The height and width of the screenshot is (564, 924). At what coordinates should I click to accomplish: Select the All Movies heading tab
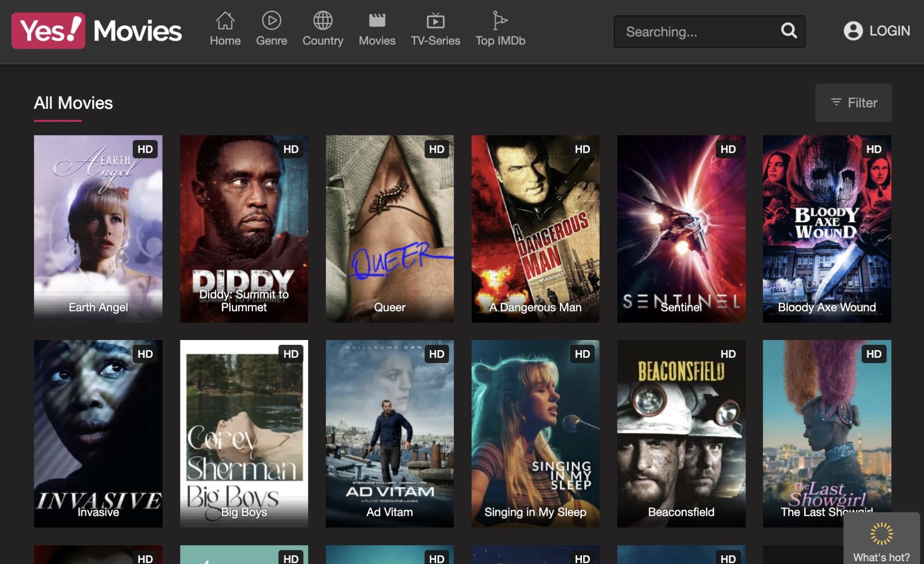click(73, 103)
